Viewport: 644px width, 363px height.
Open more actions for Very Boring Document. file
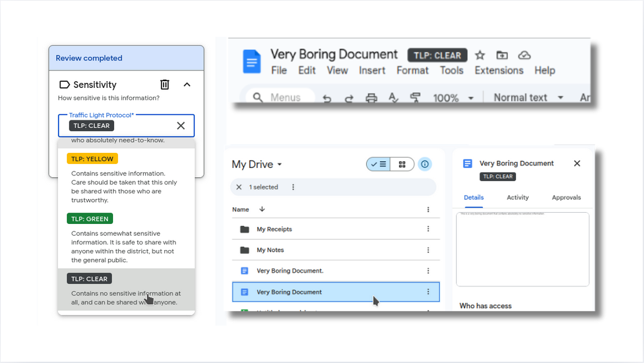pyautogui.click(x=428, y=271)
